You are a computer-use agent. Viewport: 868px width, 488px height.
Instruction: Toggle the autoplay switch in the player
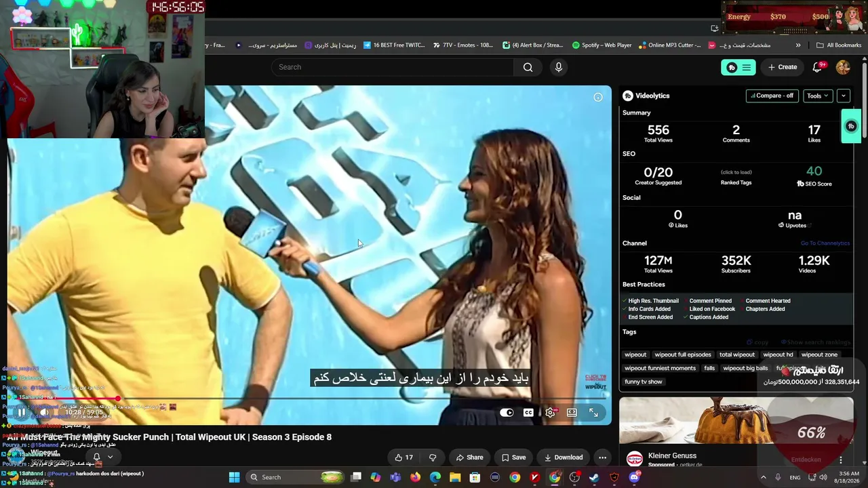[507, 412]
